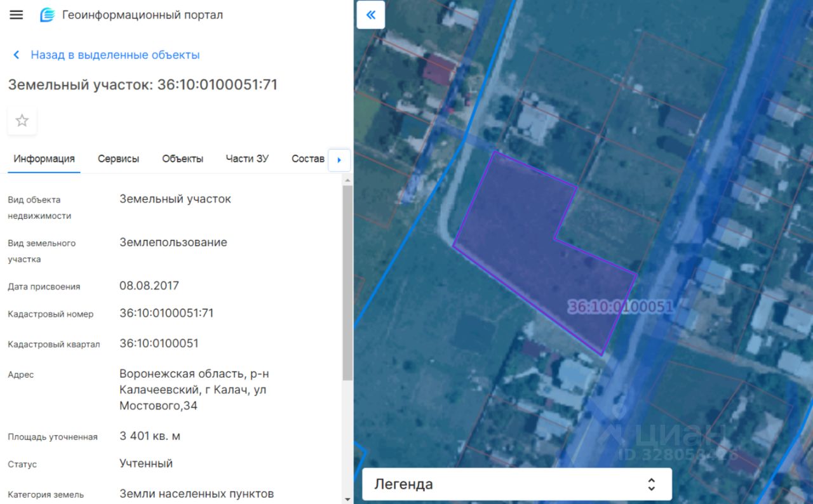Click the Адрес field label
813x504 pixels.
pos(21,375)
